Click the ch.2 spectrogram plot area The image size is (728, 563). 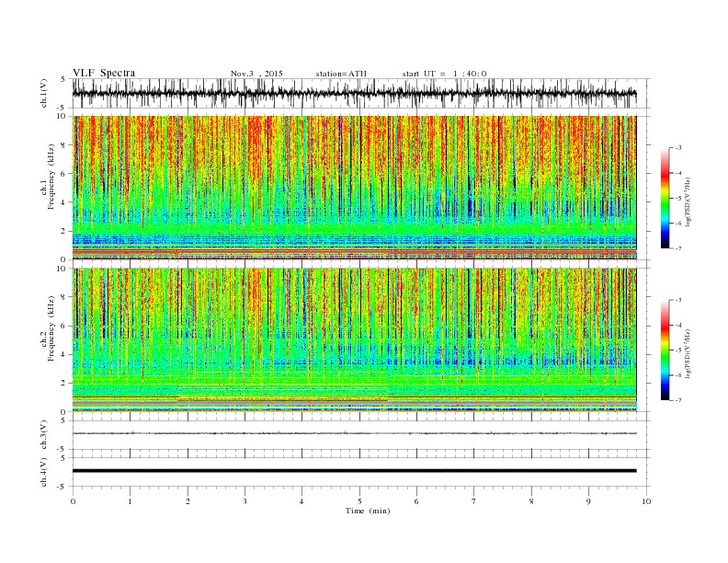(354, 340)
